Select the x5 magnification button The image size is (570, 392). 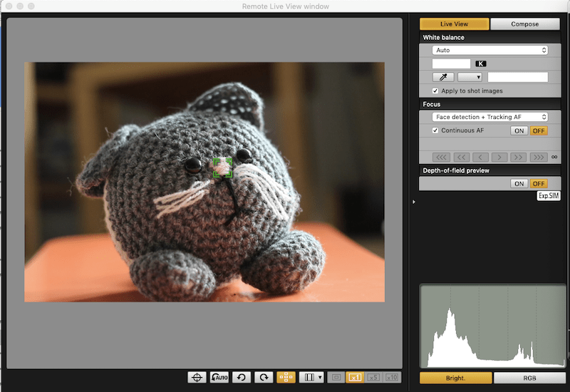373,378
